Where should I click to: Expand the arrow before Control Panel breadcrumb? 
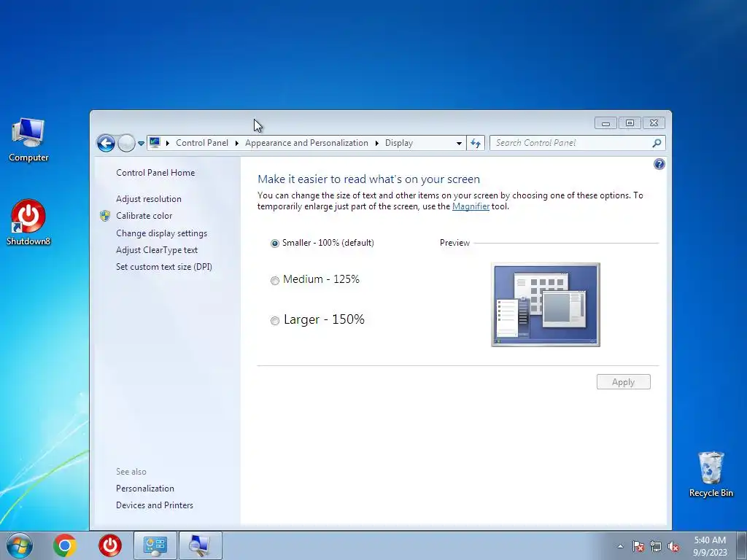[x=168, y=143]
